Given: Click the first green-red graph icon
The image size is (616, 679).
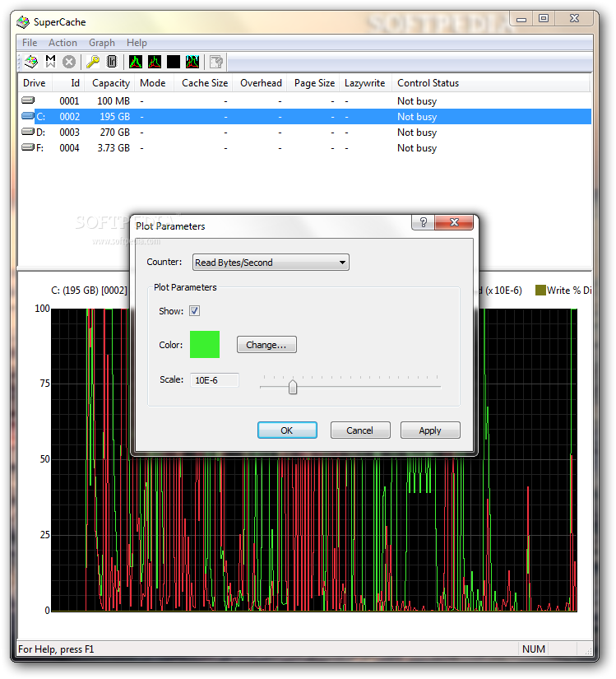Looking at the screenshot, I should pos(136,62).
